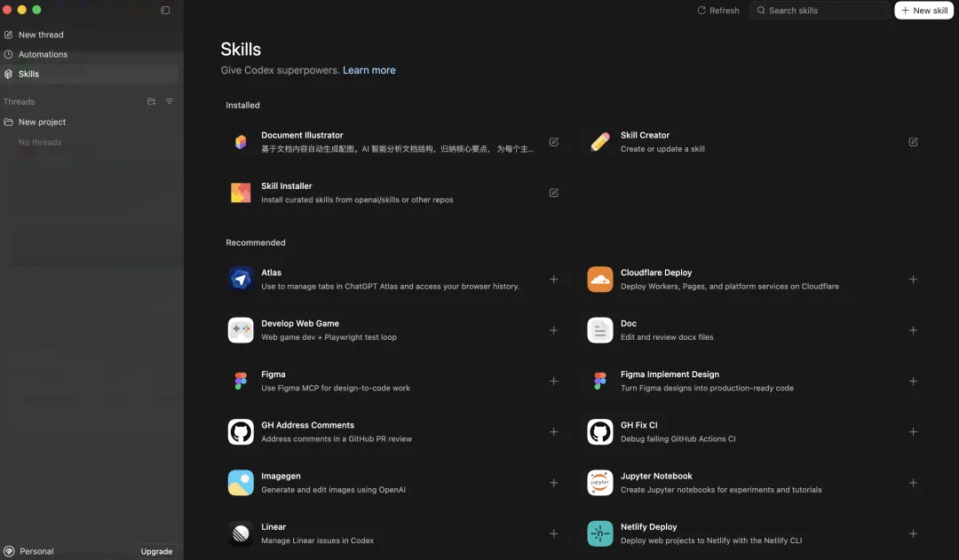Screen dimensions: 959x560
Task: Click the GH Address Comments GitHub icon
Action: pyautogui.click(x=241, y=431)
